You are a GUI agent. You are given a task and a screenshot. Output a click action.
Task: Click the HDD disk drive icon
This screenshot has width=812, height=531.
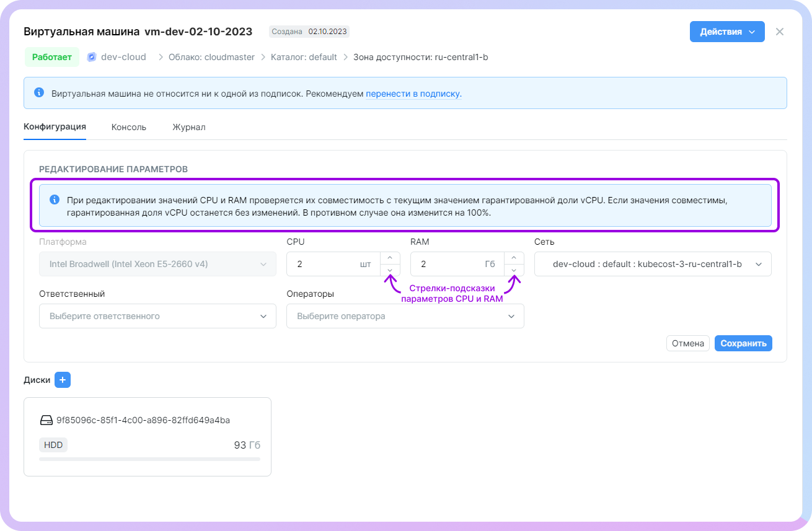coord(46,420)
